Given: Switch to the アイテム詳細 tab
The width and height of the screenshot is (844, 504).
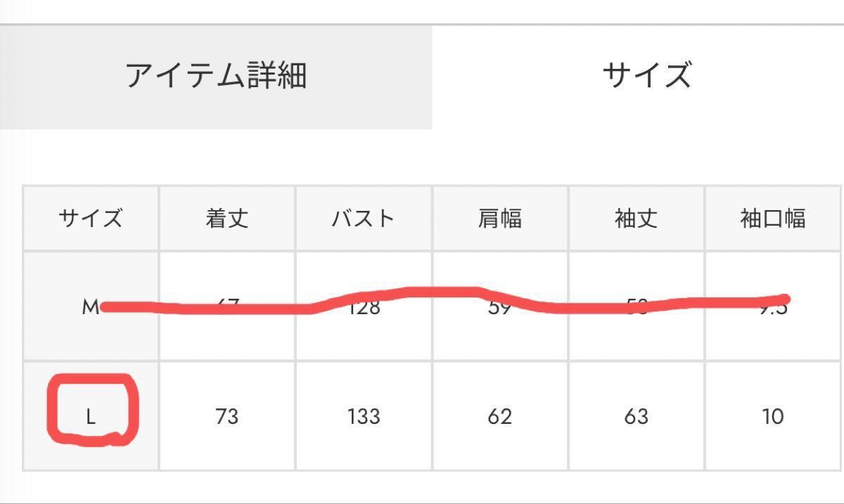Looking at the screenshot, I should tap(216, 77).
